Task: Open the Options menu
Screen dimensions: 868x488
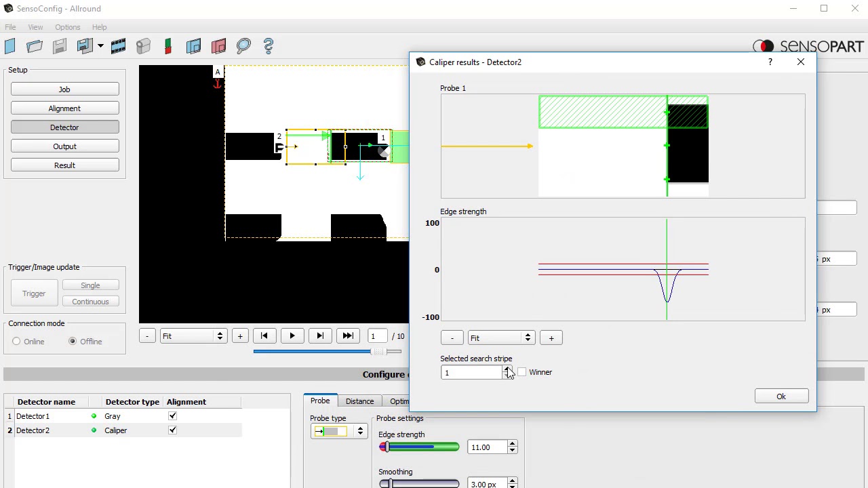Action: tap(68, 27)
